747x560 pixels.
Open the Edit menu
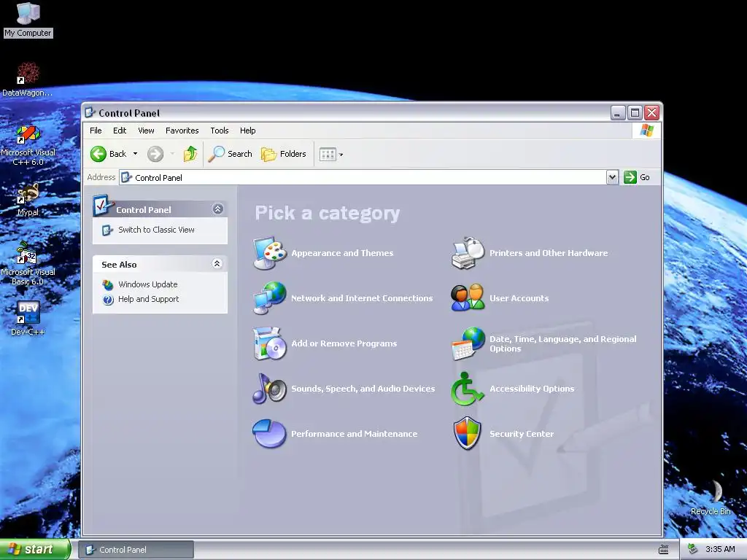click(120, 131)
